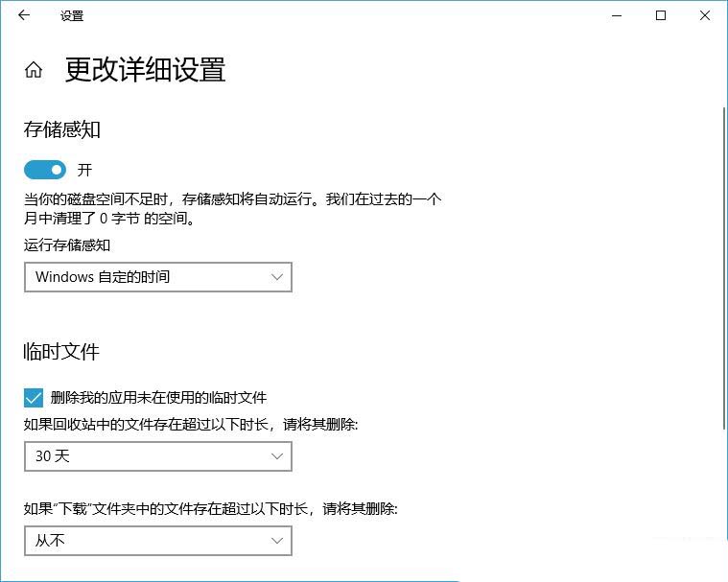Go back using the back arrow
The image size is (728, 582).
[x=24, y=15]
